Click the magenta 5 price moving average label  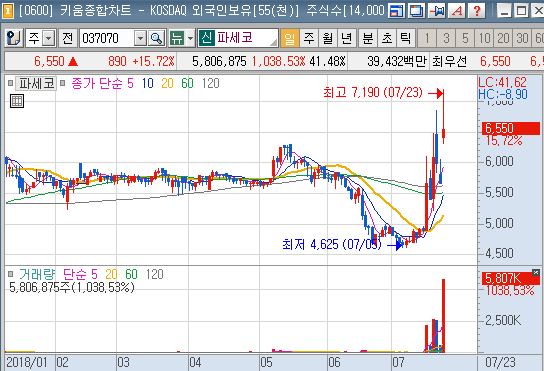130,83
